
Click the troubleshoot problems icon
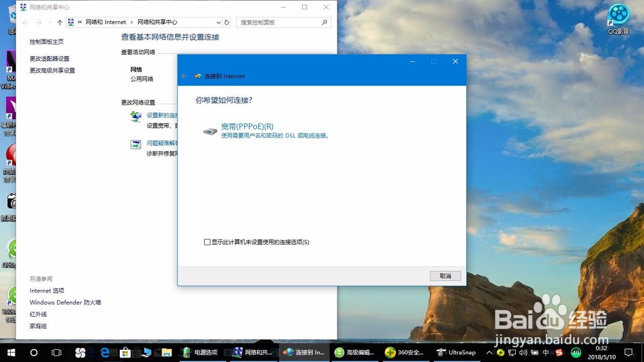coord(135,144)
